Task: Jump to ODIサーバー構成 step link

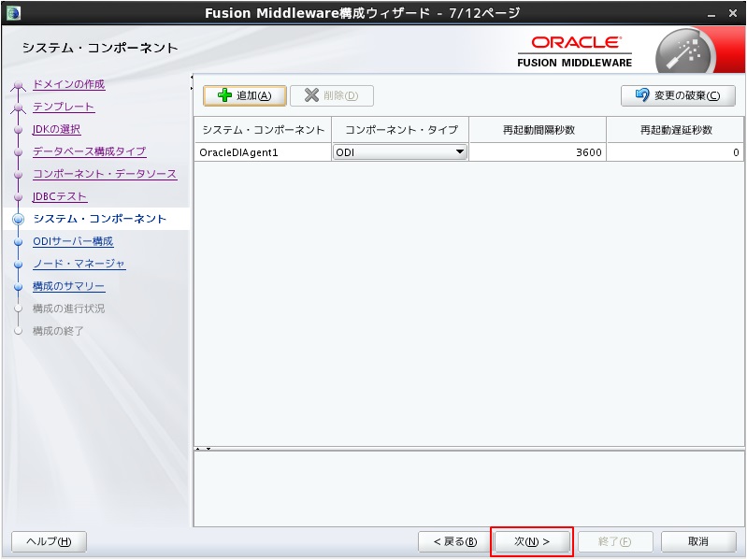Action: coord(73,241)
